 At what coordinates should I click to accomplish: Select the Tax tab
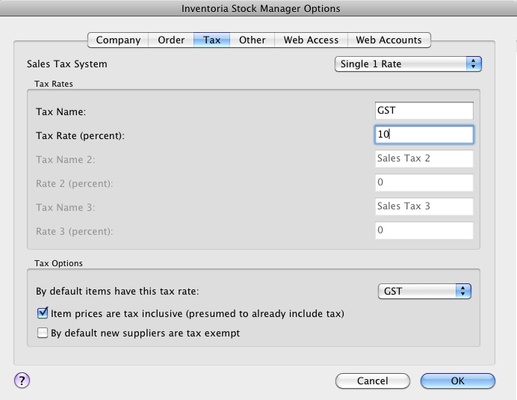pos(212,40)
